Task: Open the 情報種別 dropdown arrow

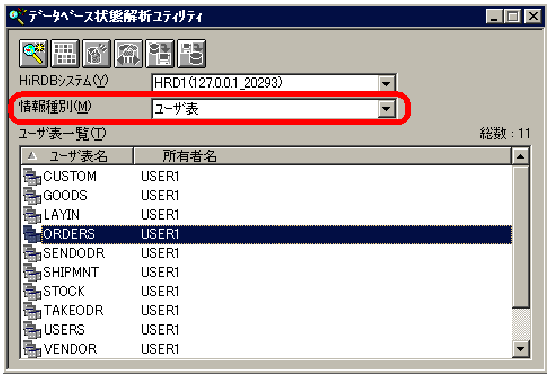Action: coord(386,109)
